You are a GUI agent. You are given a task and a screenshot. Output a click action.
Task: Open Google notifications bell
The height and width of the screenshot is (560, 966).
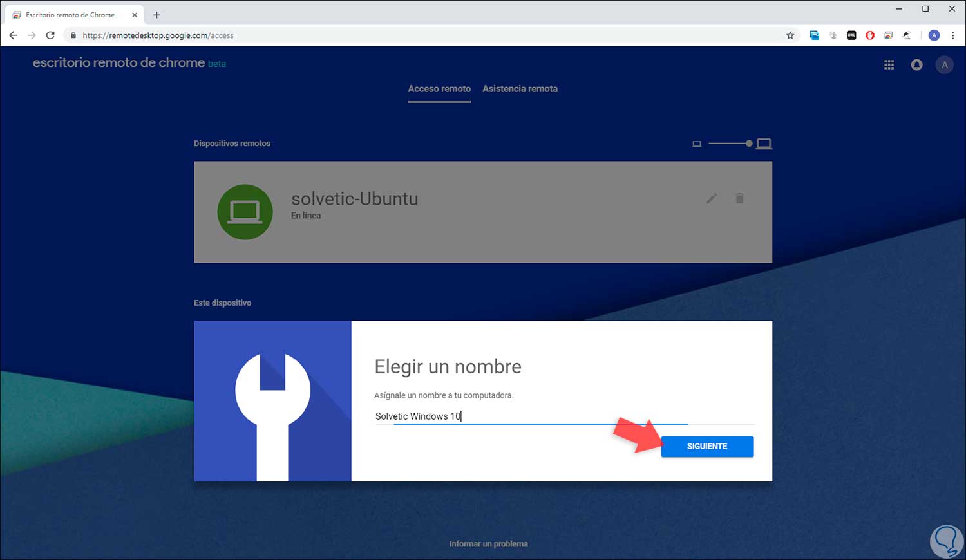pyautogui.click(x=916, y=64)
